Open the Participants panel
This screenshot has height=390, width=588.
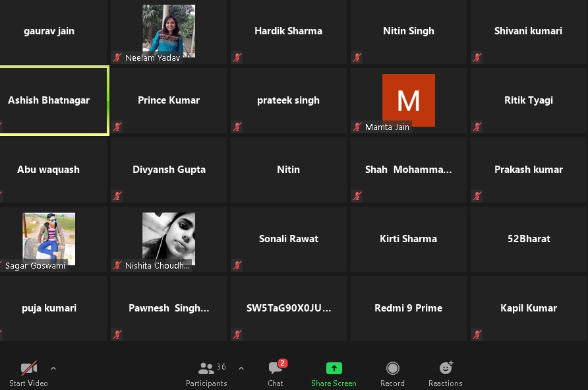[x=206, y=374]
